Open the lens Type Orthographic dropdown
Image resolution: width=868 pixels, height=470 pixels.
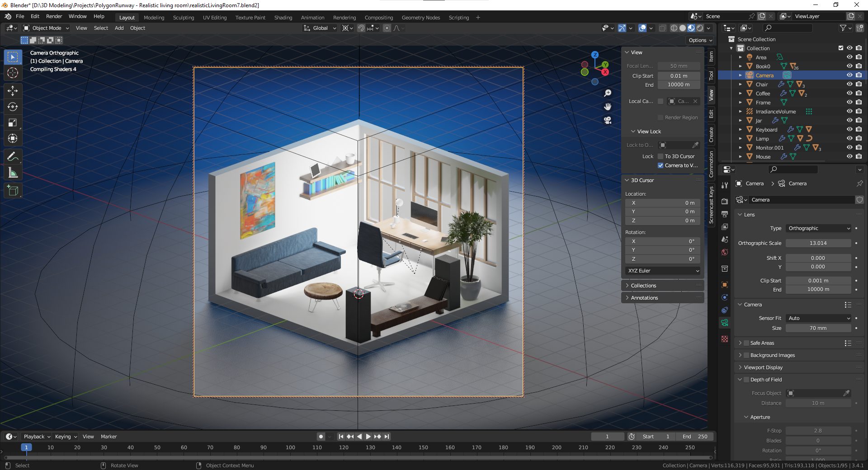tap(819, 228)
